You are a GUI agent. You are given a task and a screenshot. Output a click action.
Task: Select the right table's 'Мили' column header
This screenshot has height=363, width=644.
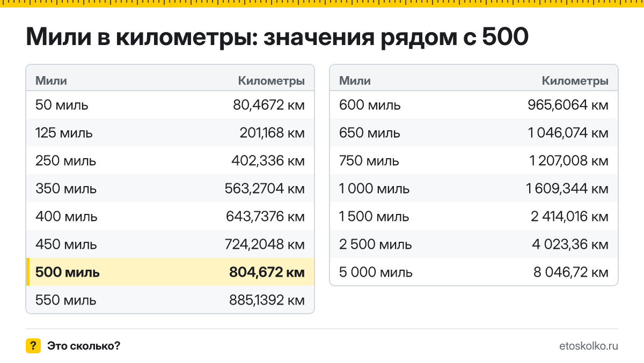(355, 81)
